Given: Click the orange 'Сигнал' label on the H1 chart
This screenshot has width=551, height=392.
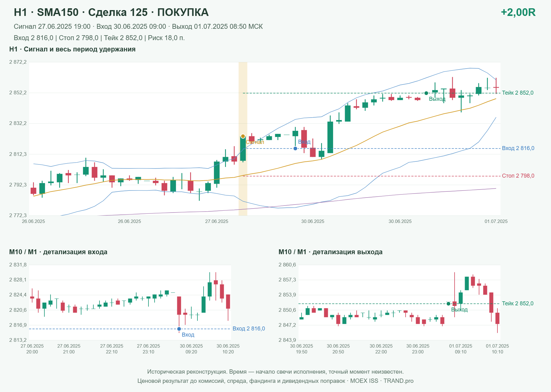Looking at the screenshot, I should click(x=255, y=142).
